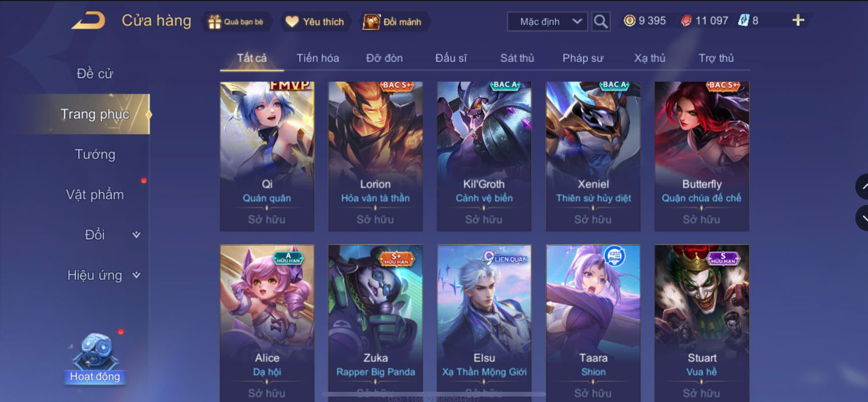Open the Mặc định sort dropdown
868x402 pixels.
548,21
